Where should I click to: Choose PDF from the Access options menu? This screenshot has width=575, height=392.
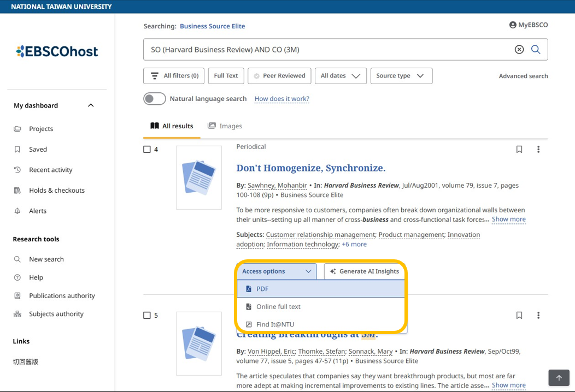[262, 289]
